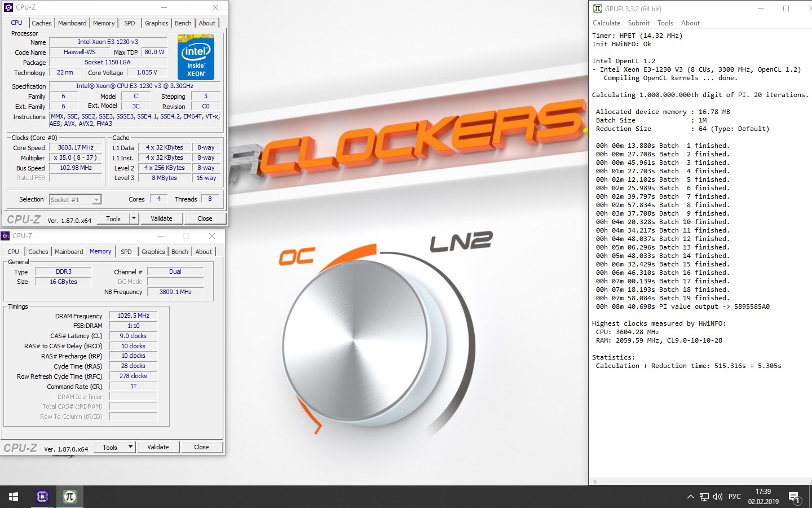Switch to Mainboard tab in top CPU-Z
The width and height of the screenshot is (812, 508).
(x=72, y=23)
